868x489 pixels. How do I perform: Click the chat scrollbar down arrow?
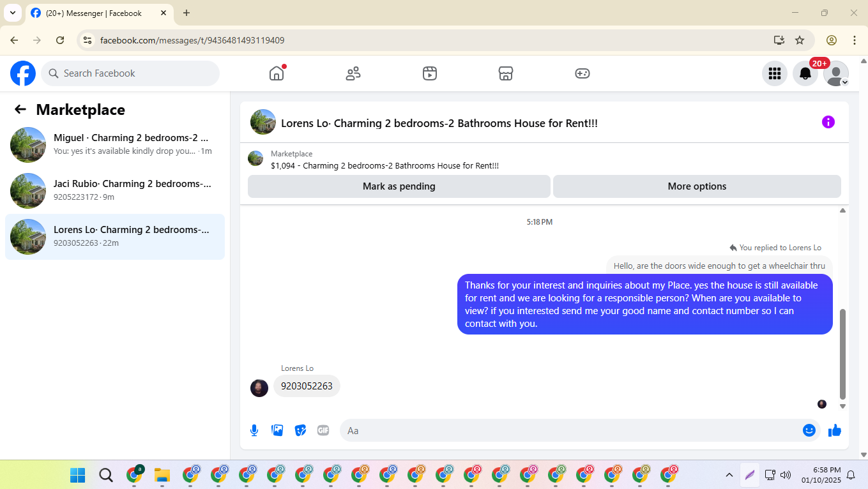[x=842, y=406]
